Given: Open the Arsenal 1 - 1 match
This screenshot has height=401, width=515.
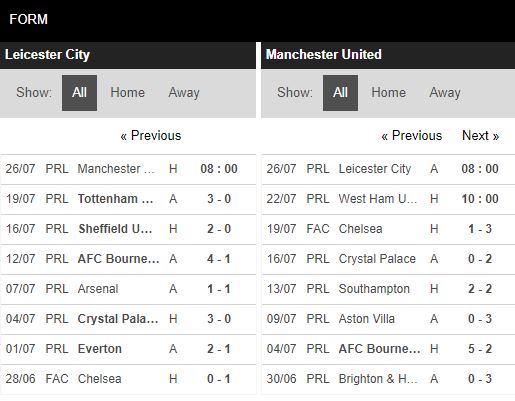Looking at the screenshot, I should [128, 289].
